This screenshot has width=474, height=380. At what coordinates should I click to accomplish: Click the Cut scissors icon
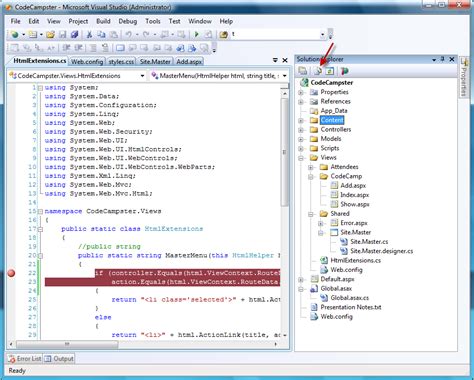click(89, 34)
